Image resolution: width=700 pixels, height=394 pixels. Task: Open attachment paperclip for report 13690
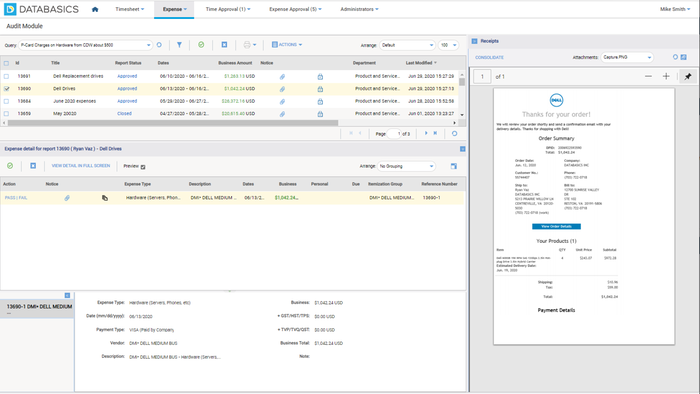tap(282, 89)
